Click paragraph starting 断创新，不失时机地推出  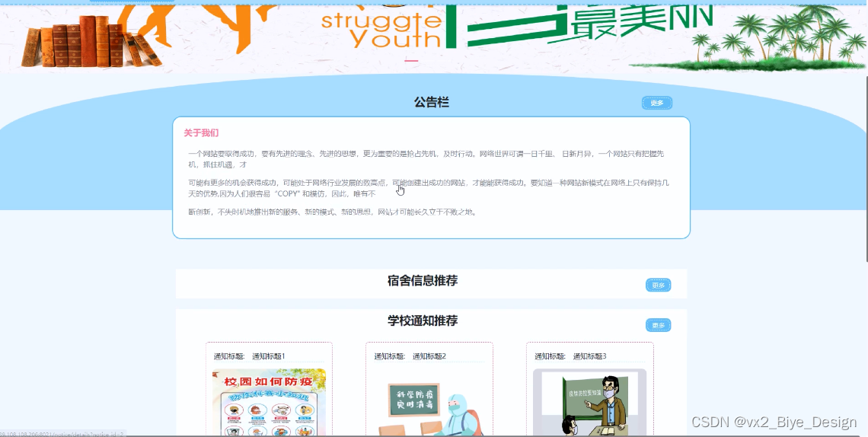[333, 212]
